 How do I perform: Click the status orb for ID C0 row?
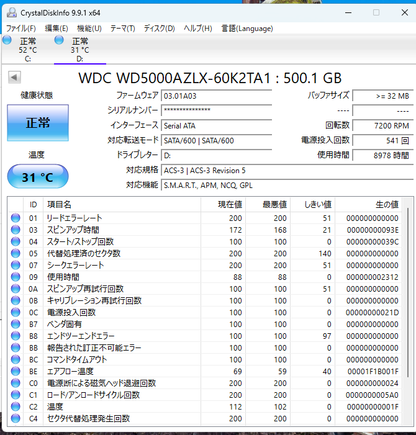click(15, 383)
